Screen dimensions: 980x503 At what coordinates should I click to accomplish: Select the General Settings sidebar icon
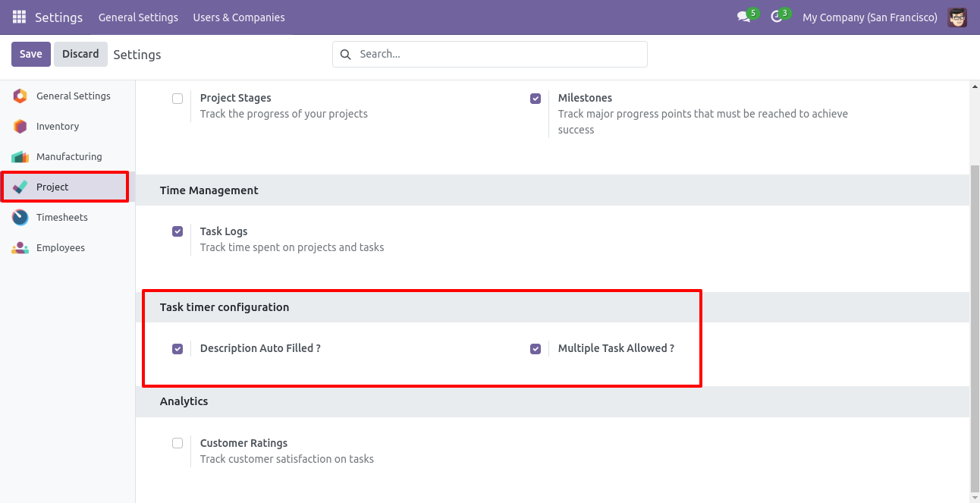click(x=20, y=96)
